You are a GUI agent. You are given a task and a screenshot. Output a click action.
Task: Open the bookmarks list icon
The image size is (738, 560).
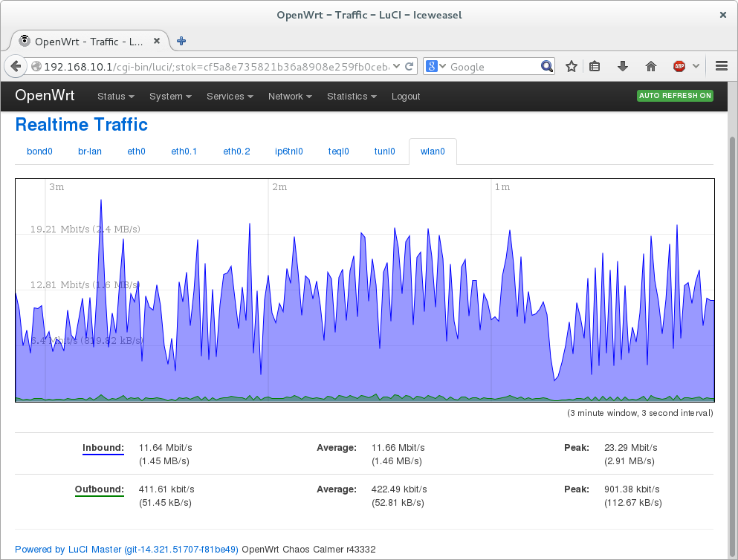(595, 66)
